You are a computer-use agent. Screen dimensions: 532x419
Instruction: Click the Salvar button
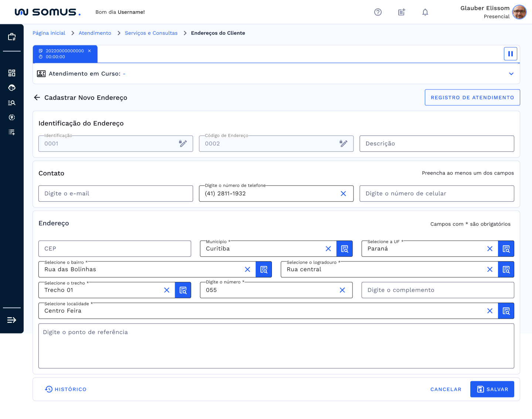click(x=492, y=389)
